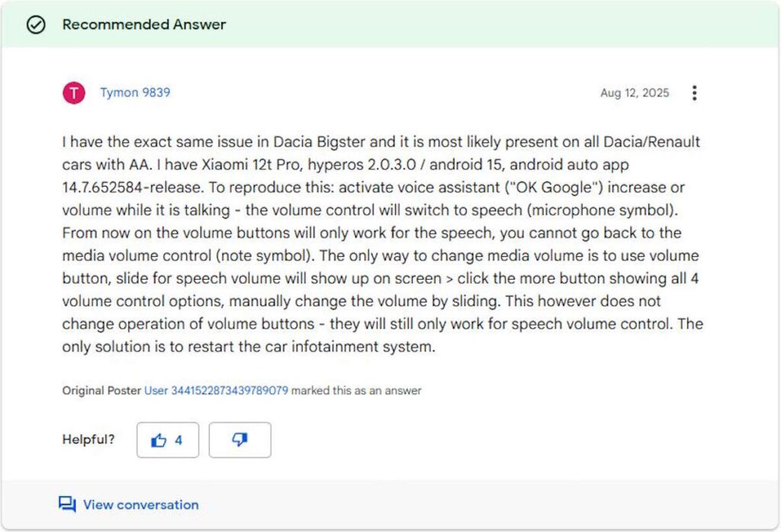Click the View conversation chat icon
Screen dimensions: 781x532
(x=67, y=505)
